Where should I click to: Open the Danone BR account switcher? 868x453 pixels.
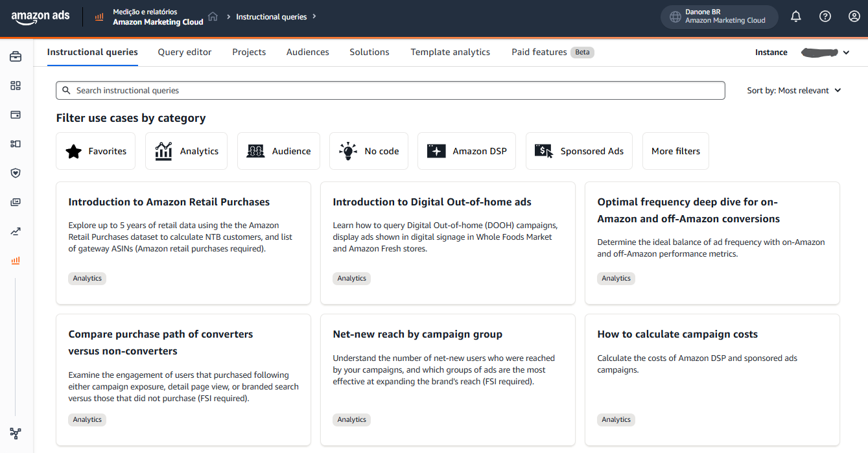[x=720, y=17]
